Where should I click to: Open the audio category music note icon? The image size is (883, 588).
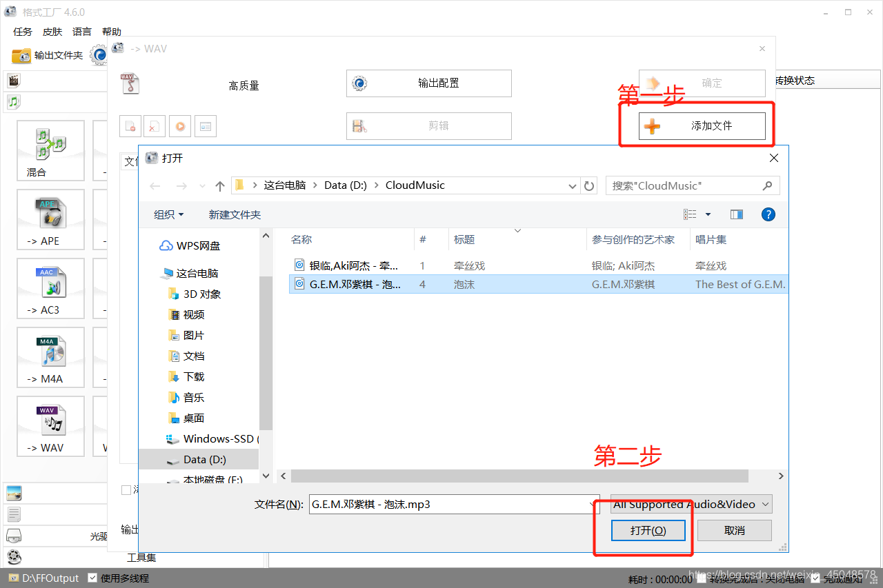click(x=13, y=102)
